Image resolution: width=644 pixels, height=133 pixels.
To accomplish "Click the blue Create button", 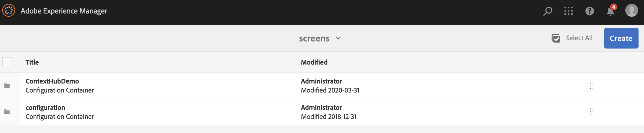I will pos(621,38).
